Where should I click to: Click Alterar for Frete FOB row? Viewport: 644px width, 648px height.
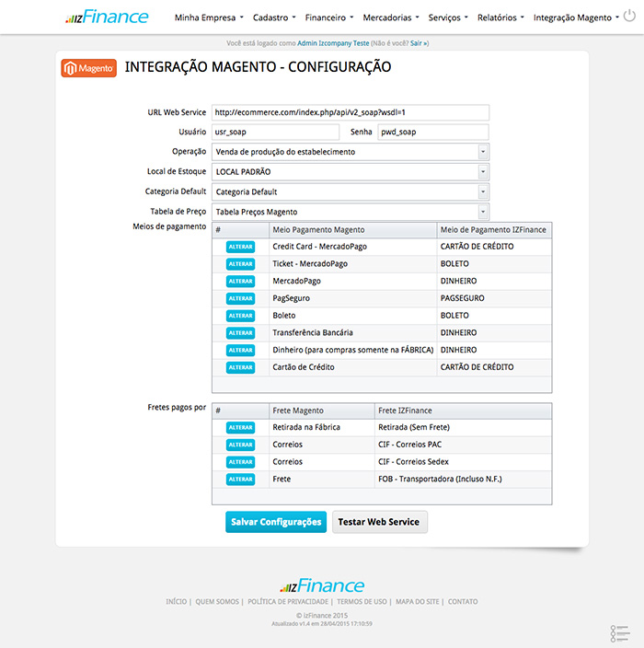pyautogui.click(x=240, y=480)
